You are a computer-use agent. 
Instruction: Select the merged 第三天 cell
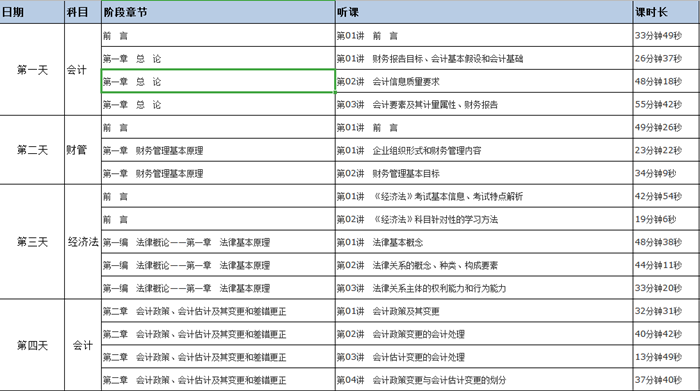(x=32, y=242)
